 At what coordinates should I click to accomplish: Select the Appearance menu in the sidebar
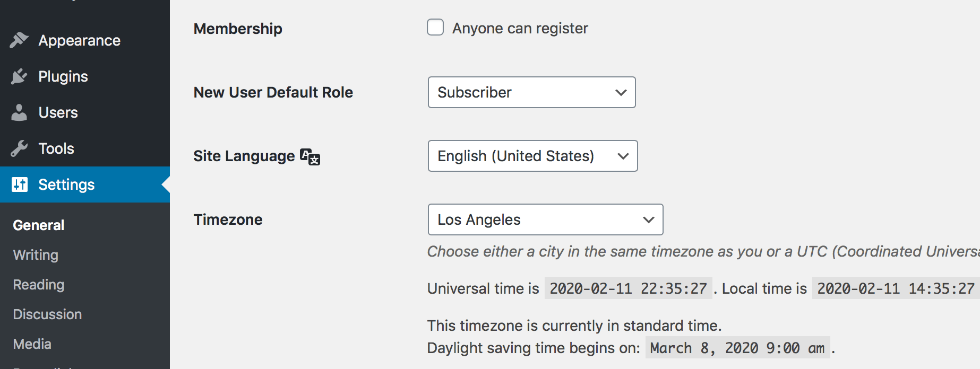[79, 40]
